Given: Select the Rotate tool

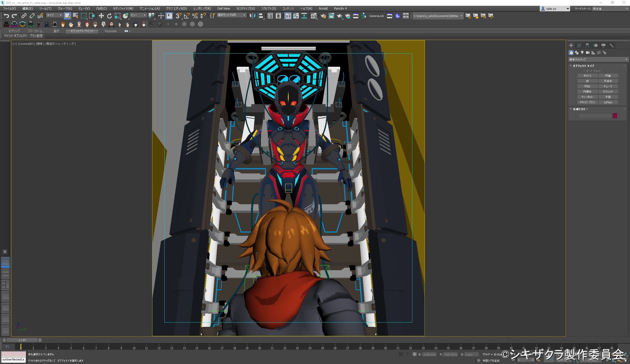Looking at the screenshot, I should (x=109, y=16).
